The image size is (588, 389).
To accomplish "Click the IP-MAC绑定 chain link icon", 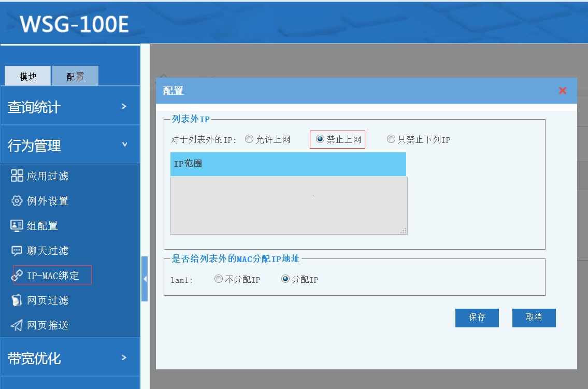I will coord(17,276).
